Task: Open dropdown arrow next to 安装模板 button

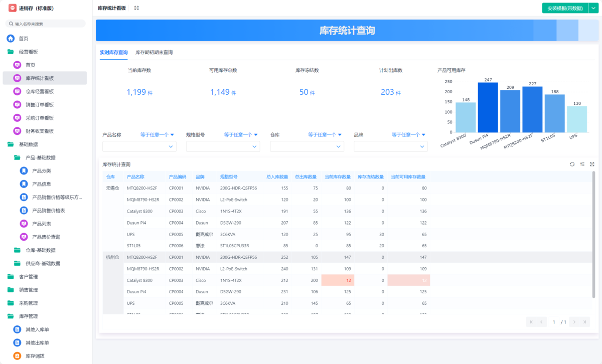Action: pos(592,8)
